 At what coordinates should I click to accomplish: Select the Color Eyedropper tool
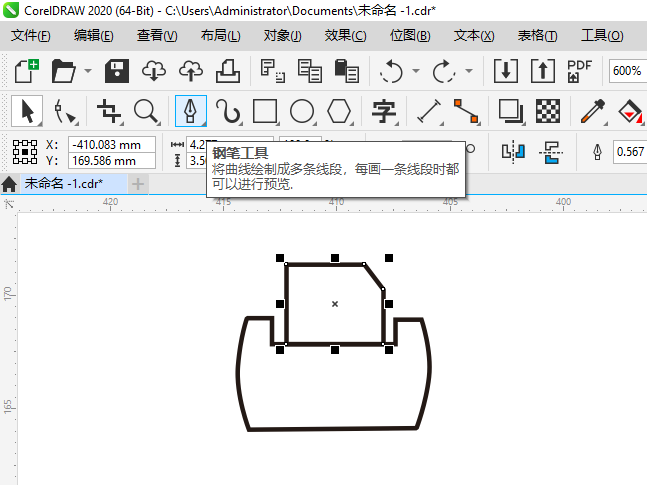click(593, 111)
